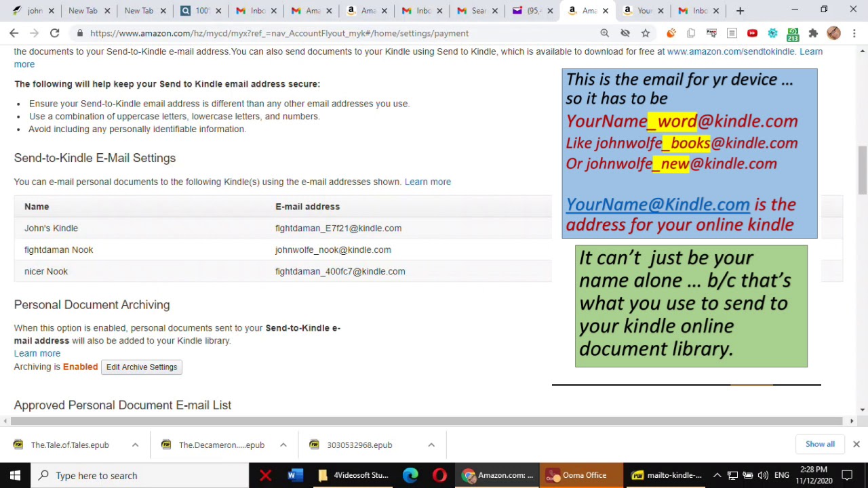The width and height of the screenshot is (868, 488).
Task: Click the nicer Nook device name
Action: coord(46,271)
